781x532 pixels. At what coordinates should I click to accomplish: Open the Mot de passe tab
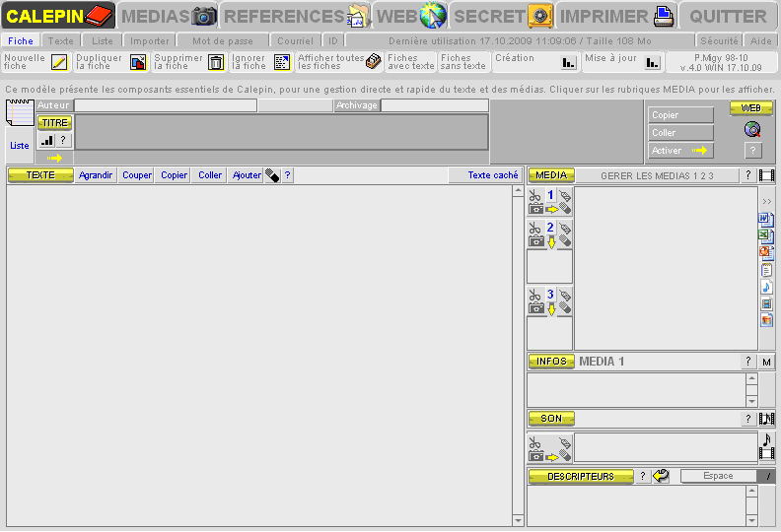click(223, 40)
